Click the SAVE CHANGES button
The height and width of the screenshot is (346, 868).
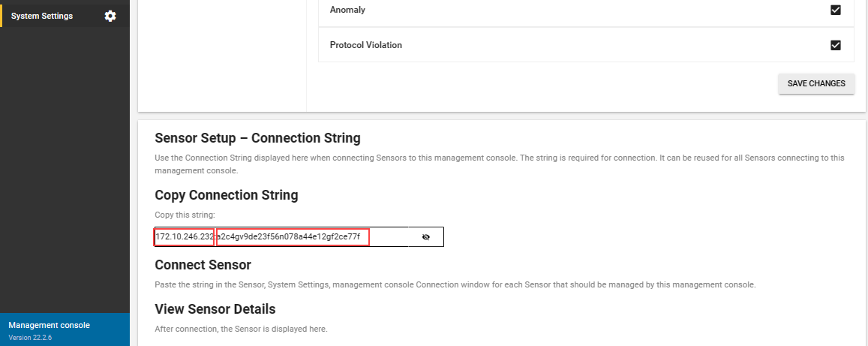point(816,83)
